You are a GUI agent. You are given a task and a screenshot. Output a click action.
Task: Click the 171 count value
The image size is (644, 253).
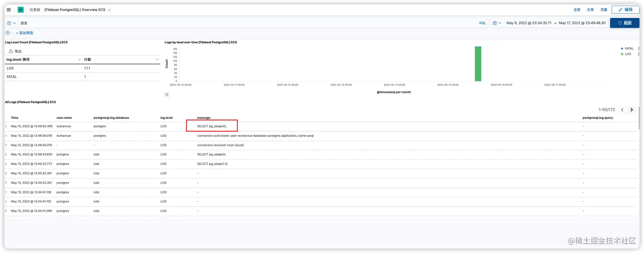pos(87,68)
